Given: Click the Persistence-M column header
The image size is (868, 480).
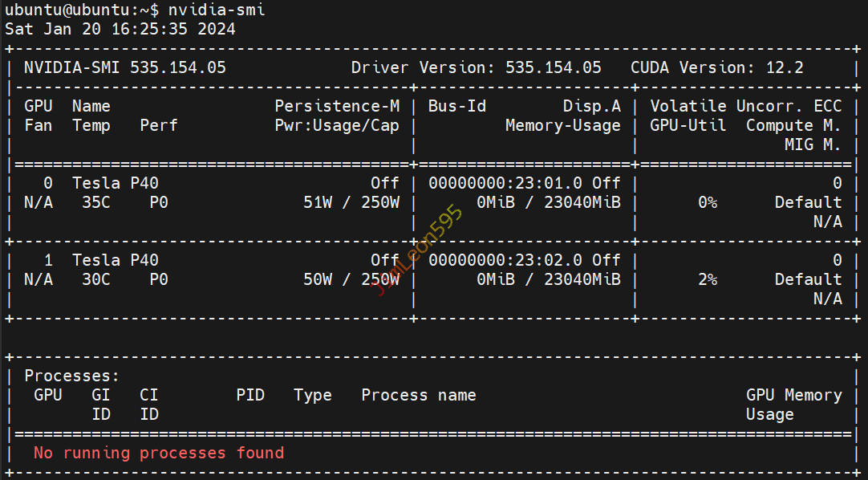Looking at the screenshot, I should tap(337, 106).
